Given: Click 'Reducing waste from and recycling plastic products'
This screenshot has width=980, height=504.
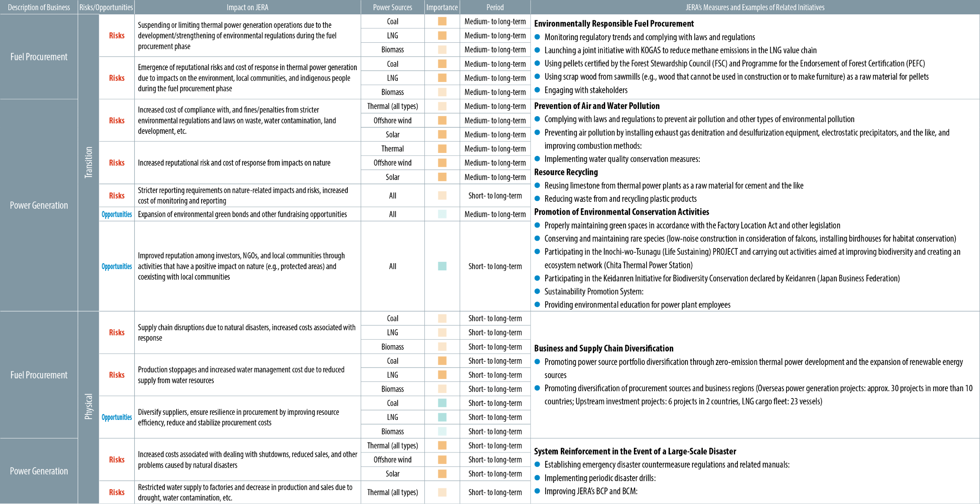Looking at the screenshot, I should 620,199.
